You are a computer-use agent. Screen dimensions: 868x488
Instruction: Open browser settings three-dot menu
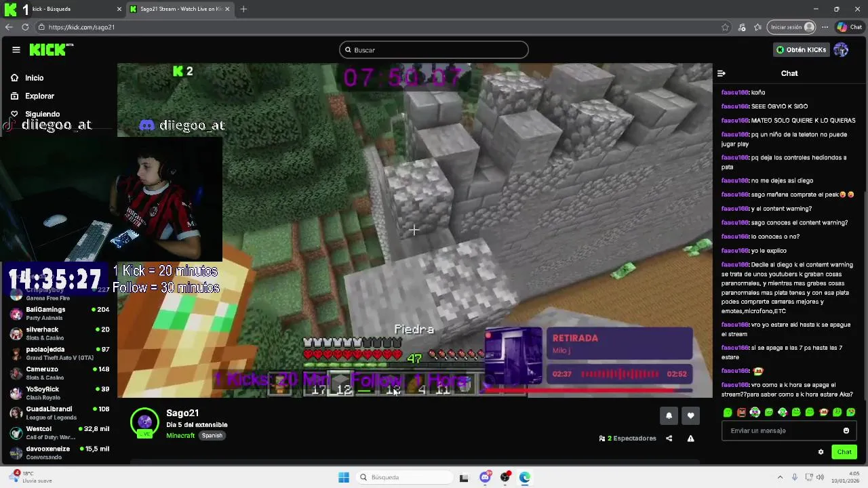(x=825, y=27)
